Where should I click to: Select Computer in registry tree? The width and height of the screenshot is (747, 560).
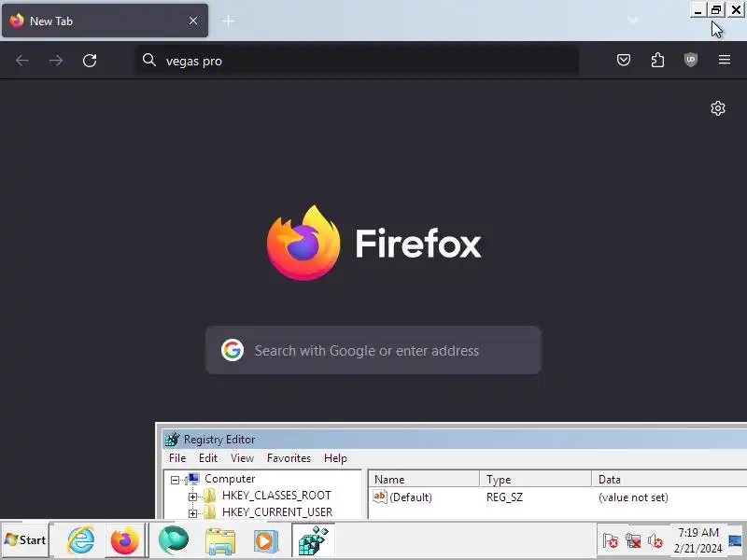tap(230, 479)
